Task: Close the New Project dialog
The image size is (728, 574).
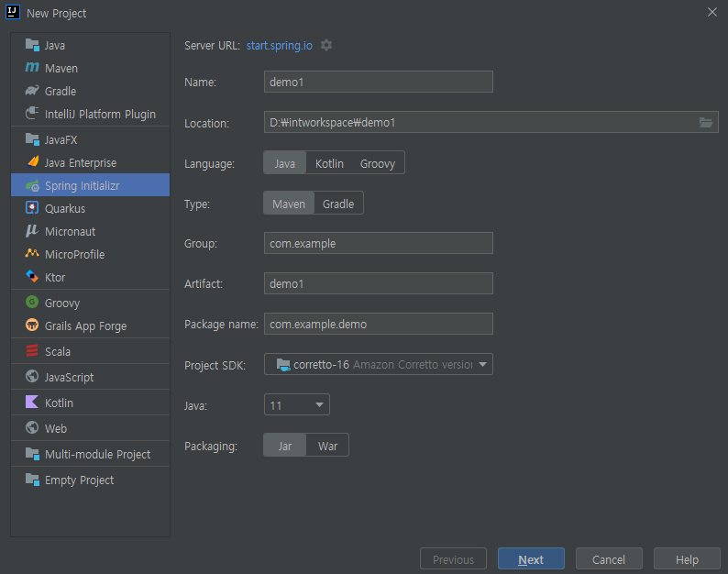Action: pyautogui.click(x=711, y=12)
